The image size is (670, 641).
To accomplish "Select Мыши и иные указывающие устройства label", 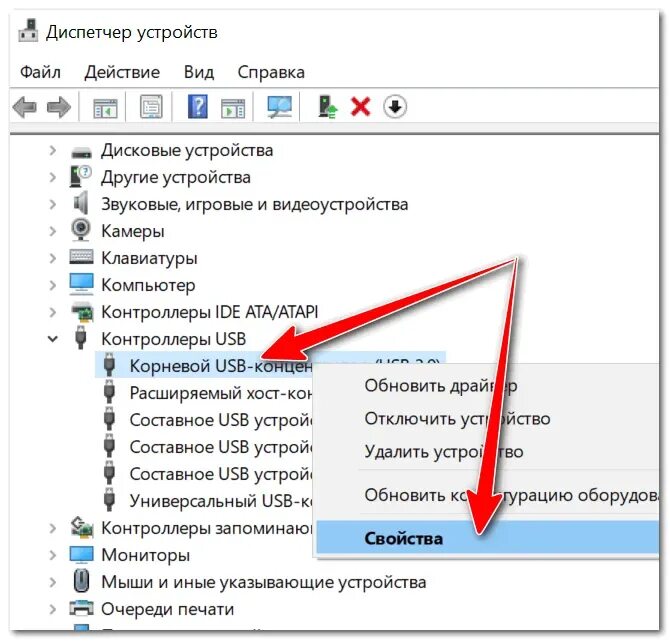I will (264, 582).
